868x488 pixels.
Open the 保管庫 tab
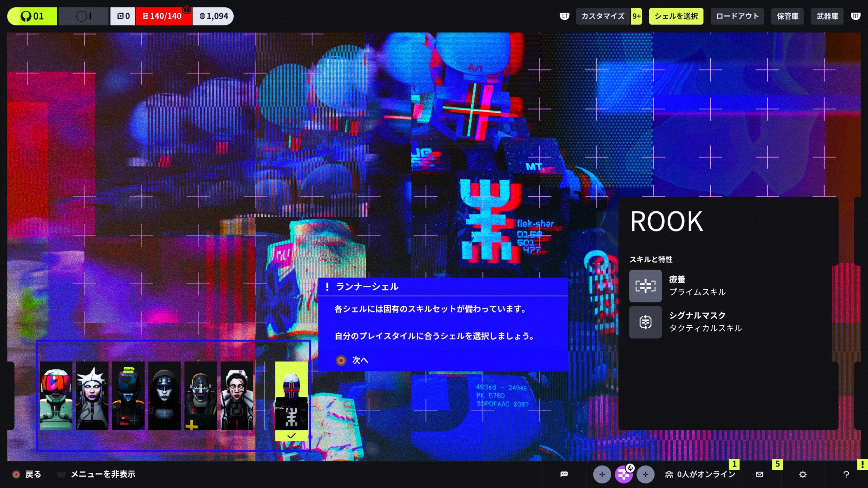[787, 16]
